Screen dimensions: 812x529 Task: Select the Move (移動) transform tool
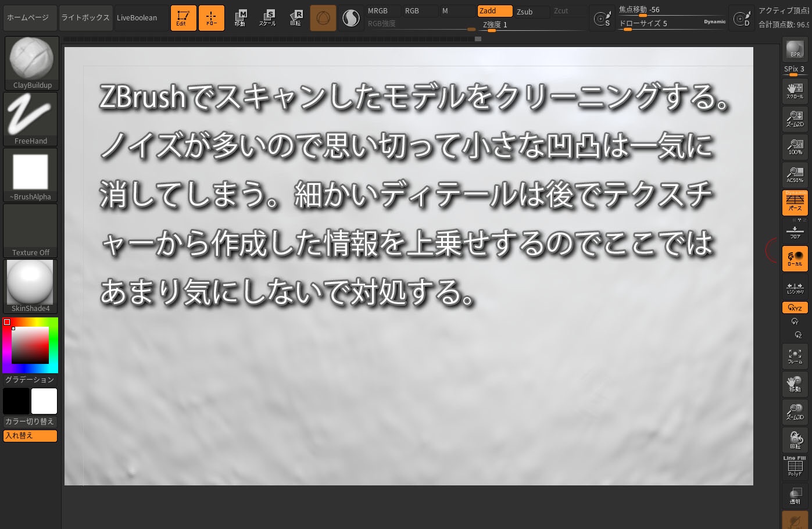click(x=240, y=18)
